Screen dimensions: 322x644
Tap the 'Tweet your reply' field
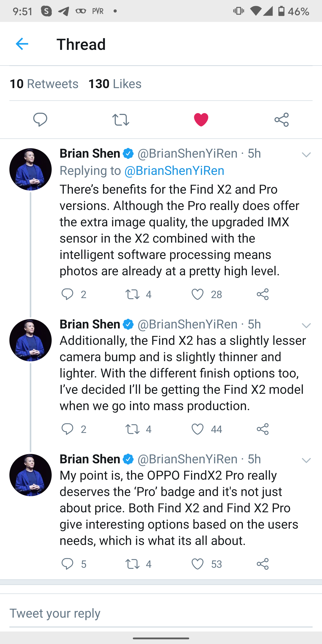tap(161, 613)
